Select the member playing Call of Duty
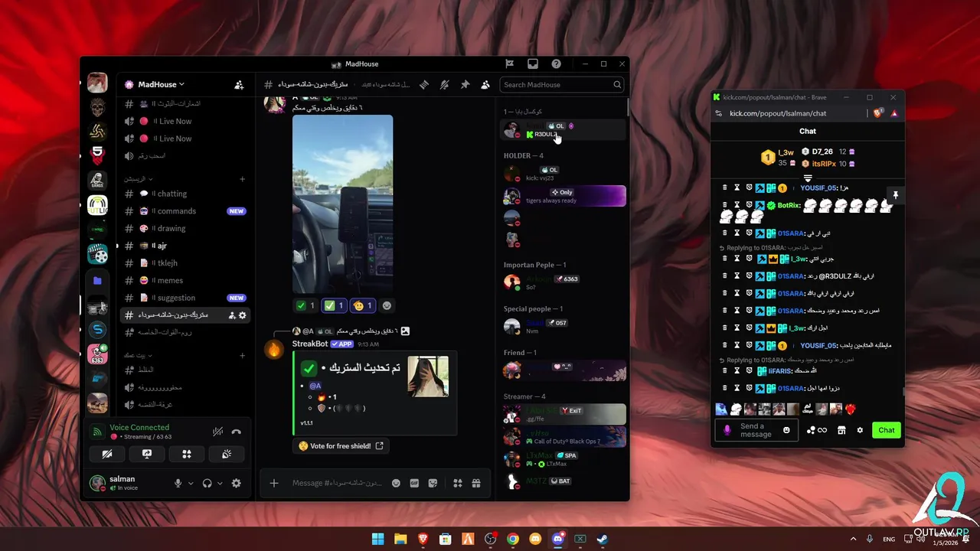The height and width of the screenshot is (551, 980). tap(564, 437)
